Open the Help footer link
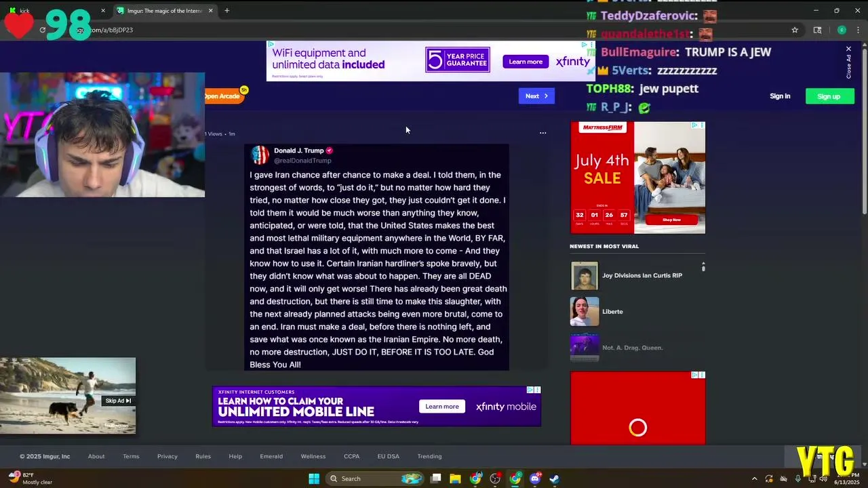This screenshot has height=488, width=868. 235,456
